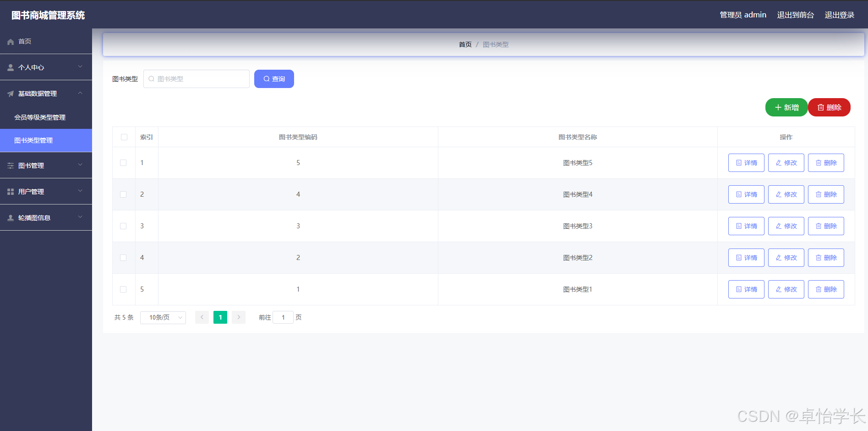The height and width of the screenshot is (431, 868).
Task: Click the 操作 column header
Action: (786, 137)
